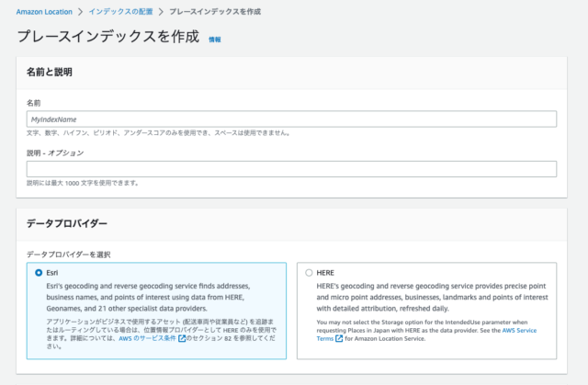Click the 名前と説明 section heading
This screenshot has height=385, width=588.
49,72
